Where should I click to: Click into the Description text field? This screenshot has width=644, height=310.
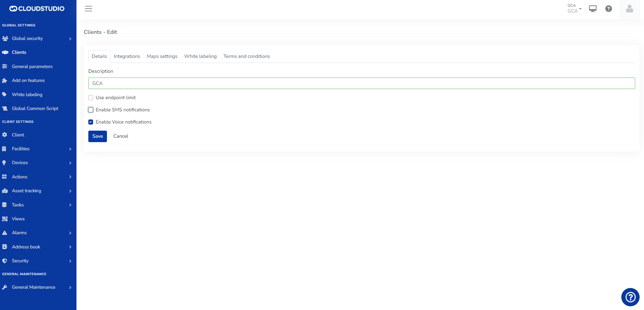[x=361, y=83]
